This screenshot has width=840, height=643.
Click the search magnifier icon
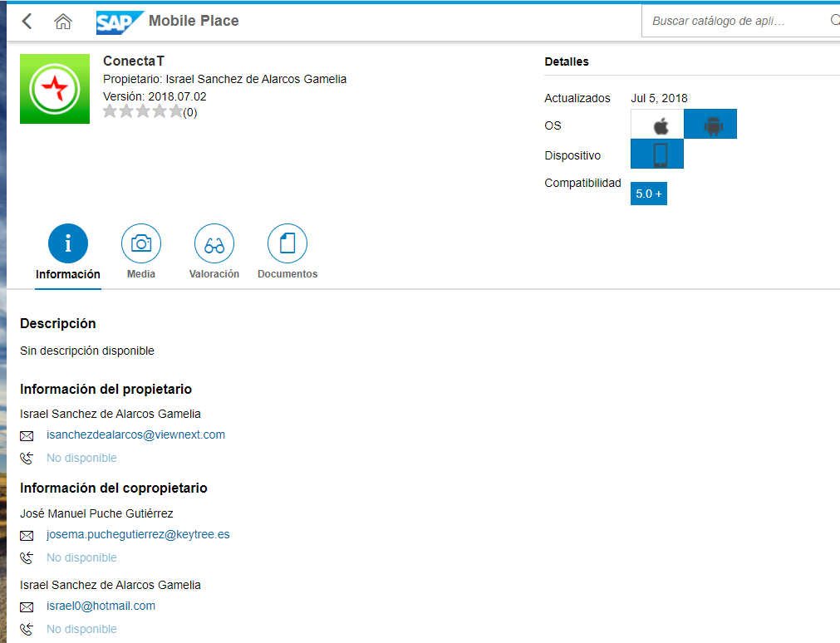tap(833, 21)
